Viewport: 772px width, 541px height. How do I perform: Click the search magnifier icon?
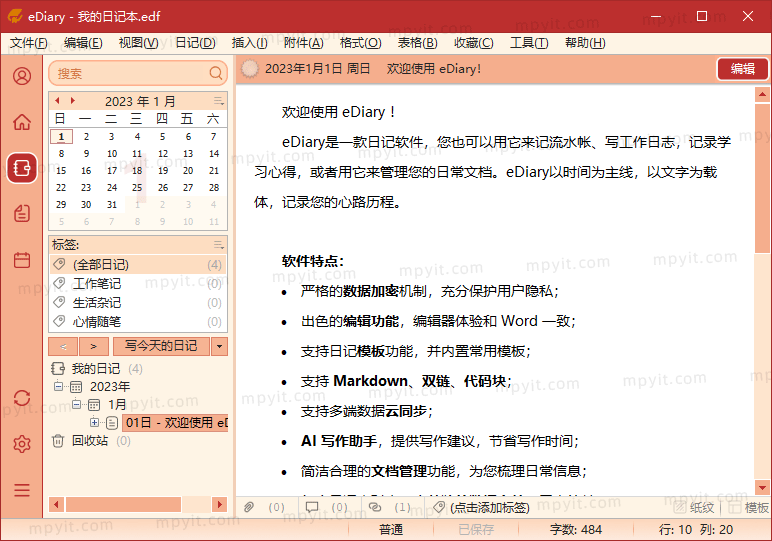pyautogui.click(x=216, y=73)
